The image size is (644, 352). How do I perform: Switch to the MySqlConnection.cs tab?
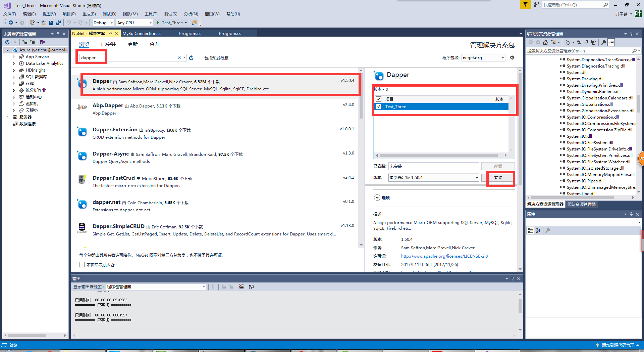click(142, 33)
